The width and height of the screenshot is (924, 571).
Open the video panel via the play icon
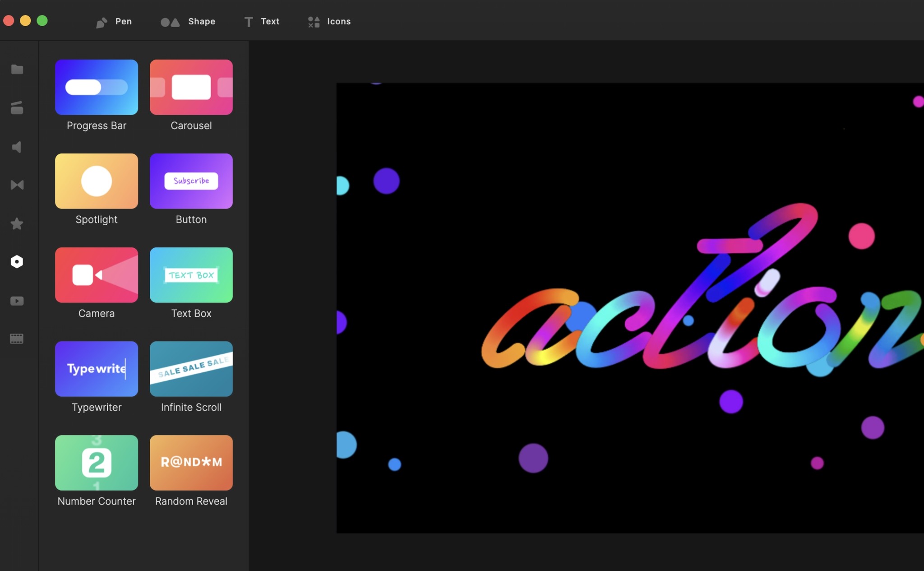tap(17, 301)
